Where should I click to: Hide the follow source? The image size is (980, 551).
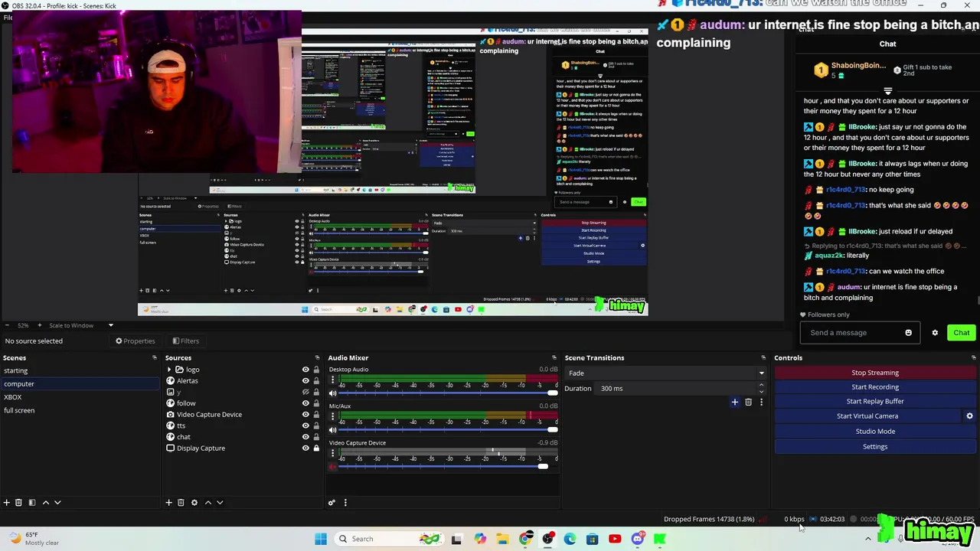(305, 403)
